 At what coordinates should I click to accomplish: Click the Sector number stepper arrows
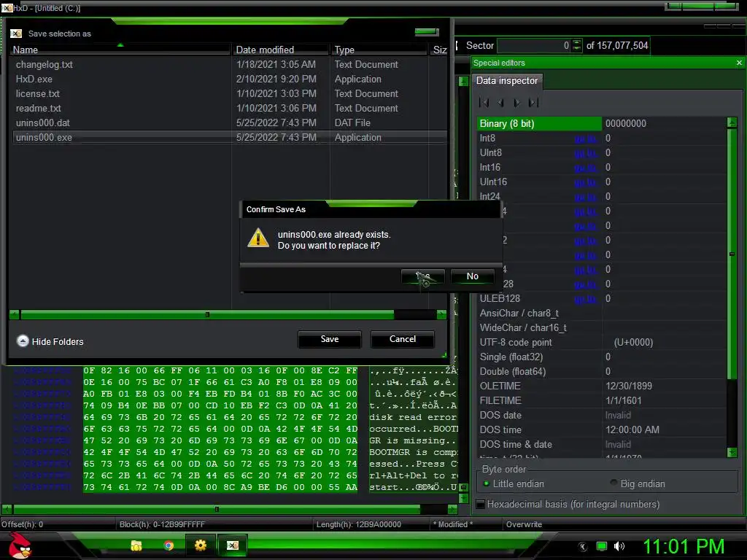tap(576, 45)
